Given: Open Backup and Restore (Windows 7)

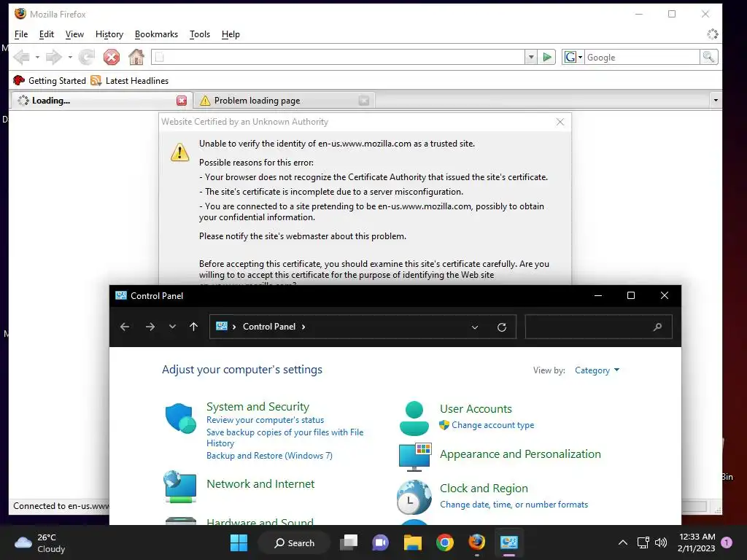Looking at the screenshot, I should pos(269,456).
